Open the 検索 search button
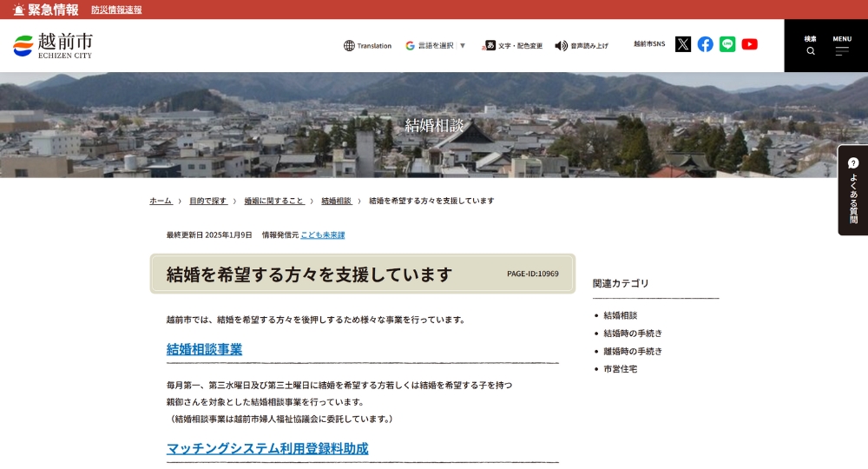This screenshot has width=868, height=469. tap(811, 45)
